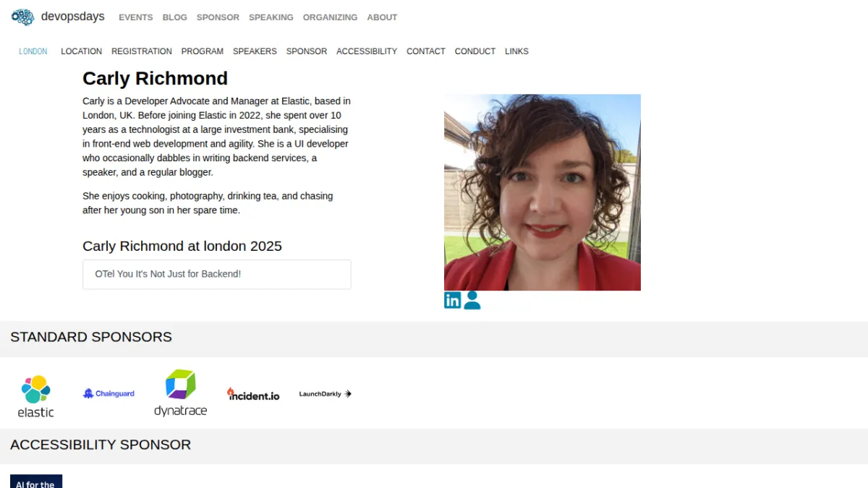Open the ABOUT menu item

[382, 17]
